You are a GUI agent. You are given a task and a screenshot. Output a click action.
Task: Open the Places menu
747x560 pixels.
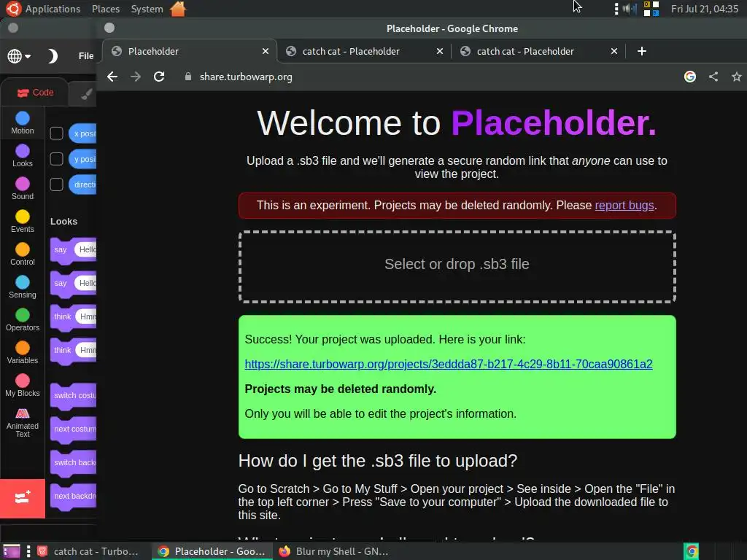pos(106,9)
